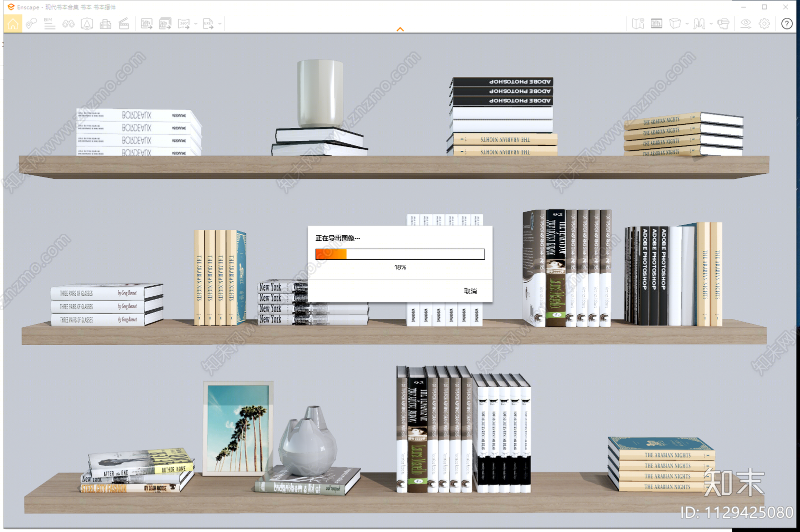Click the EXE standalone export icon

(208, 23)
